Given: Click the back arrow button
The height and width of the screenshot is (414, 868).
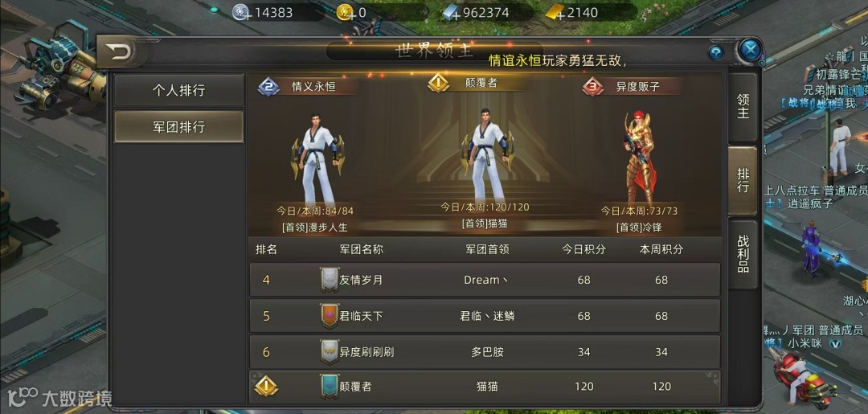Looking at the screenshot, I should point(120,52).
